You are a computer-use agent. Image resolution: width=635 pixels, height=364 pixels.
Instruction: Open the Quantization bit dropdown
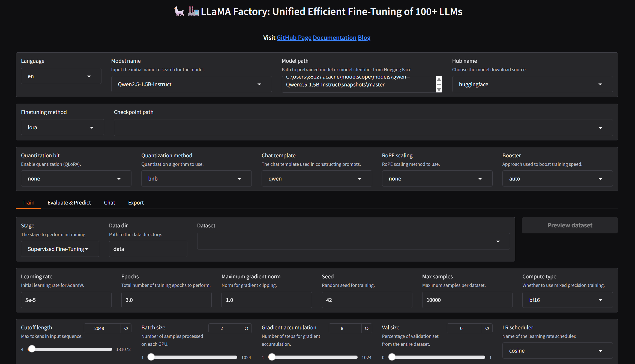76,179
